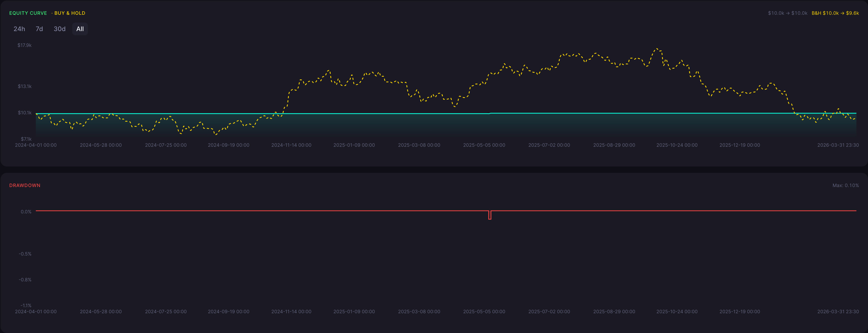The image size is (868, 333).
Task: Click equity chart date 2024-11-14 00:00
Action: [x=291, y=145]
